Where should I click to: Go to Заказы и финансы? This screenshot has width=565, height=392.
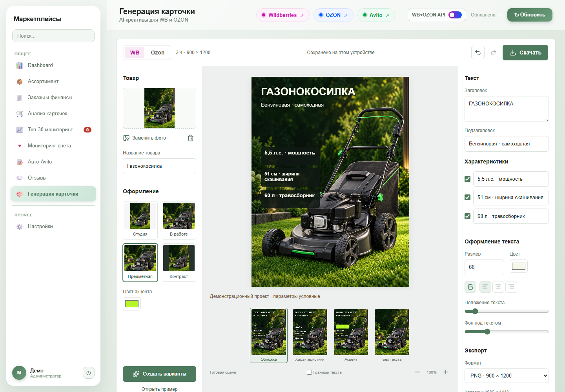click(x=53, y=98)
